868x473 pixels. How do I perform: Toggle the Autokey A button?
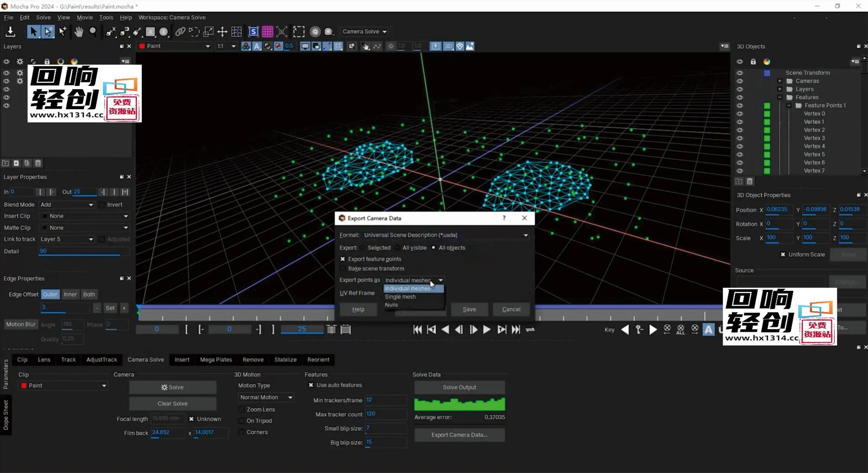(709, 330)
